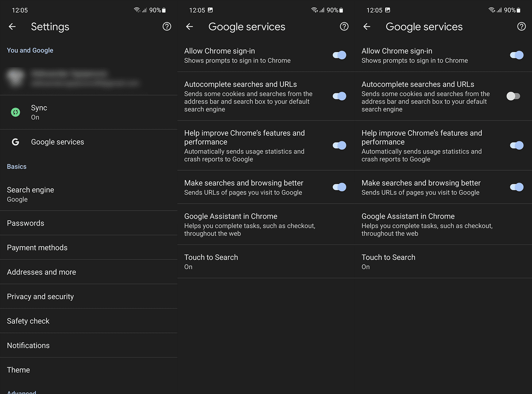The width and height of the screenshot is (532, 394).
Task: Open the help icon on the Settings screen
Action: tap(167, 27)
